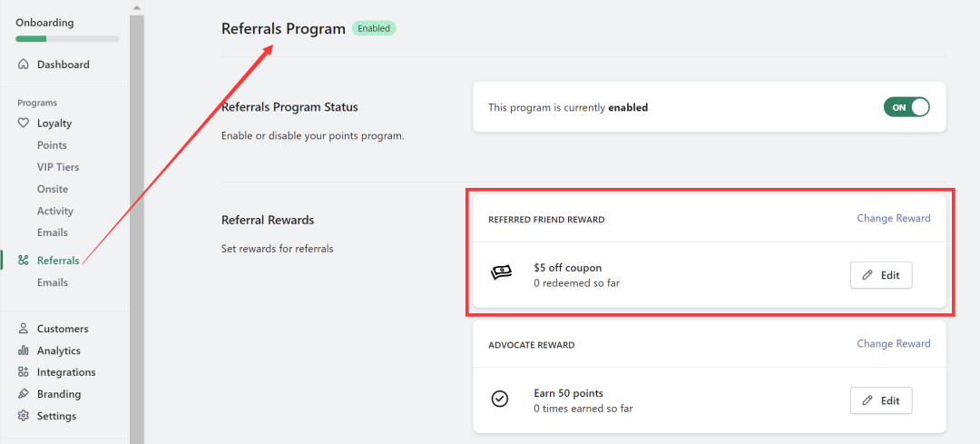The width and height of the screenshot is (980, 444).
Task: Click the Dashboard home icon
Action: click(x=24, y=64)
